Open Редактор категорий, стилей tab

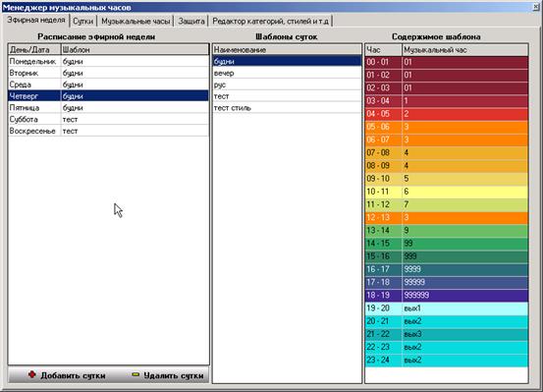[270, 22]
